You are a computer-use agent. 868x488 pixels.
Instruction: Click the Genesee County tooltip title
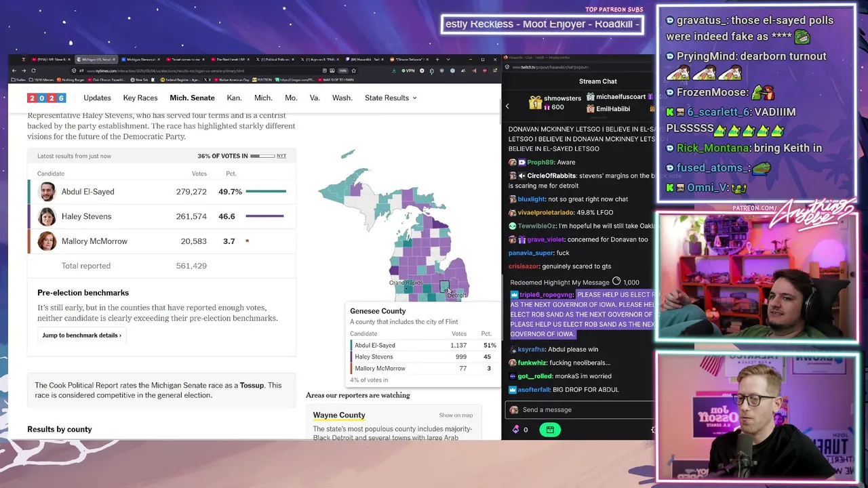tap(378, 311)
